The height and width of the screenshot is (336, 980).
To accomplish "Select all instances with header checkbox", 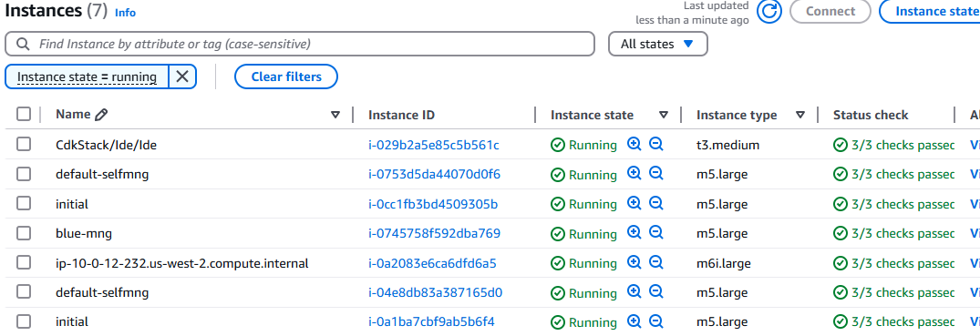I will [24, 115].
